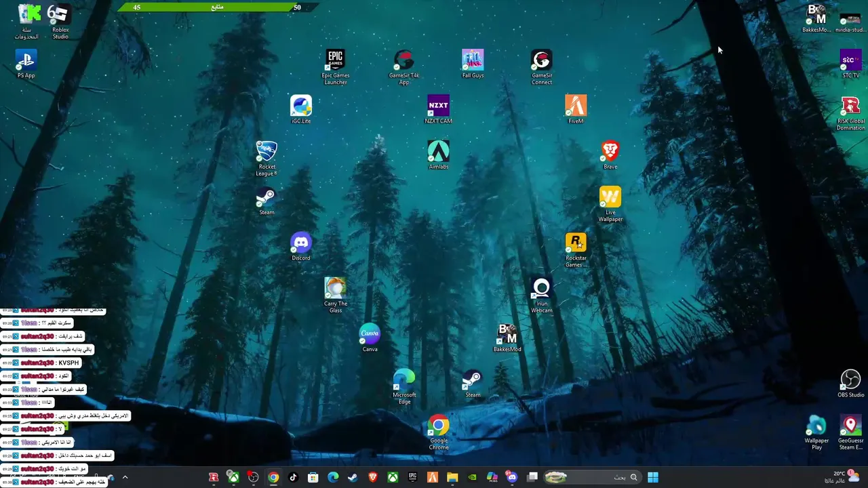Open the NZXT CAM desktop shortcut

[438, 109]
